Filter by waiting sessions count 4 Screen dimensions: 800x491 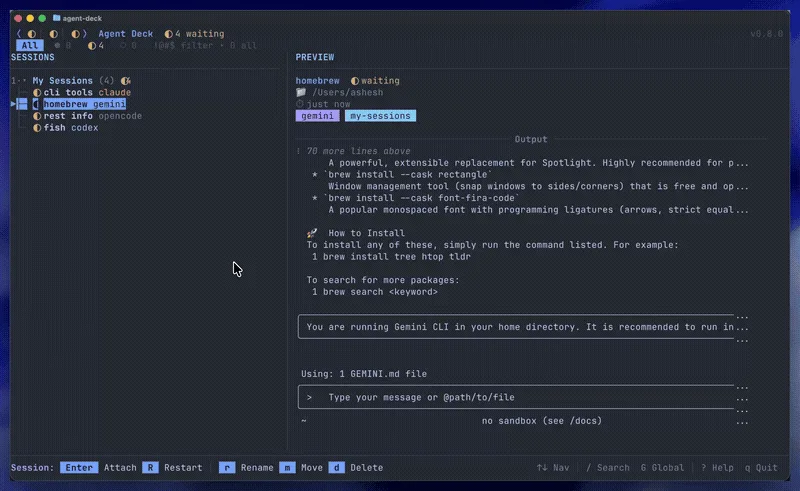point(96,45)
